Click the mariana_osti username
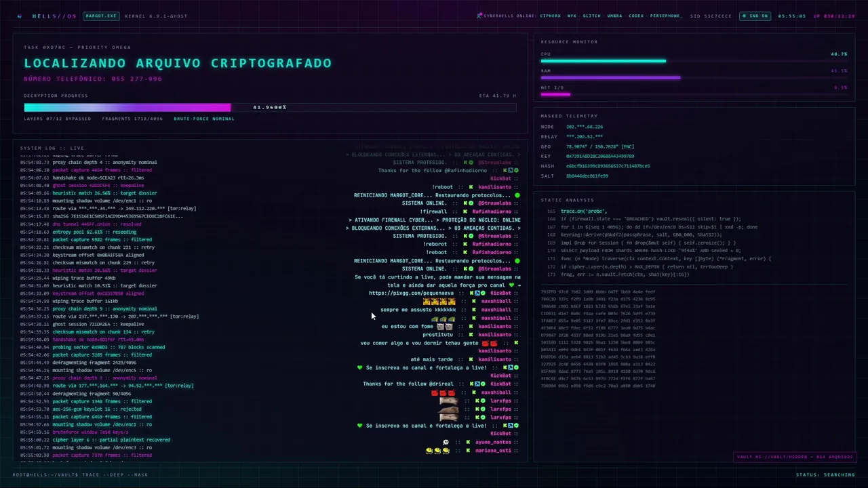Screen dimensions: 868x488 click(x=493, y=450)
